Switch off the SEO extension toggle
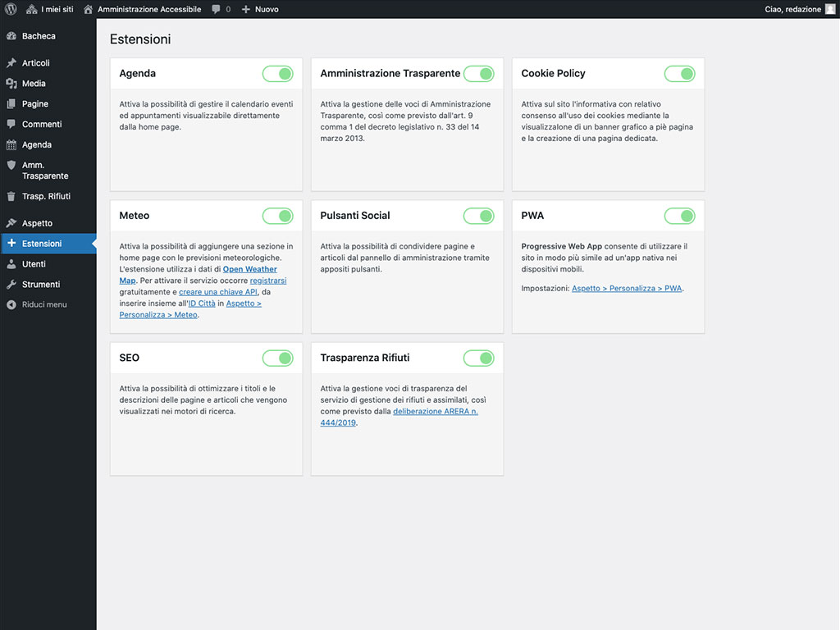The height and width of the screenshot is (630, 840). pos(277,358)
